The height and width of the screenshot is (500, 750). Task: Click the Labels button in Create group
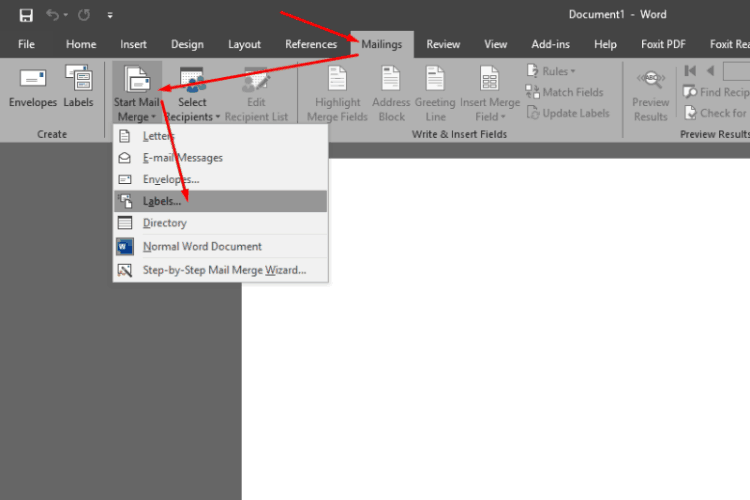coord(78,87)
